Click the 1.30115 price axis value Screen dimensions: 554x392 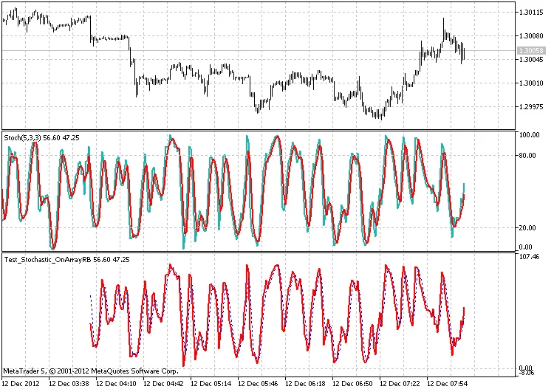(x=532, y=12)
